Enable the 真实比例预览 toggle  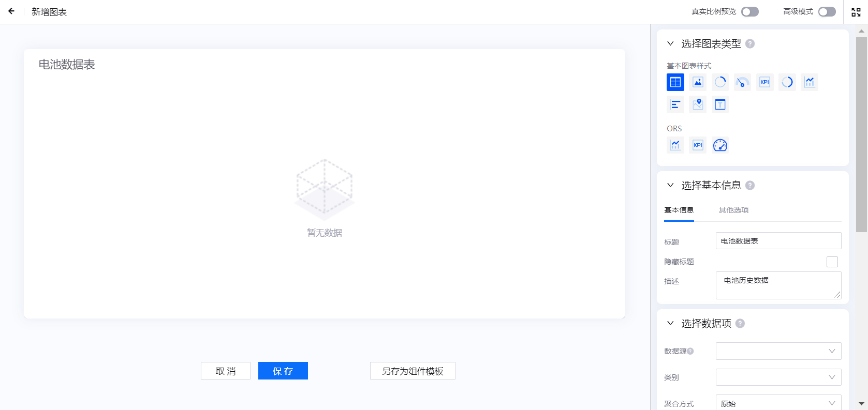click(749, 12)
